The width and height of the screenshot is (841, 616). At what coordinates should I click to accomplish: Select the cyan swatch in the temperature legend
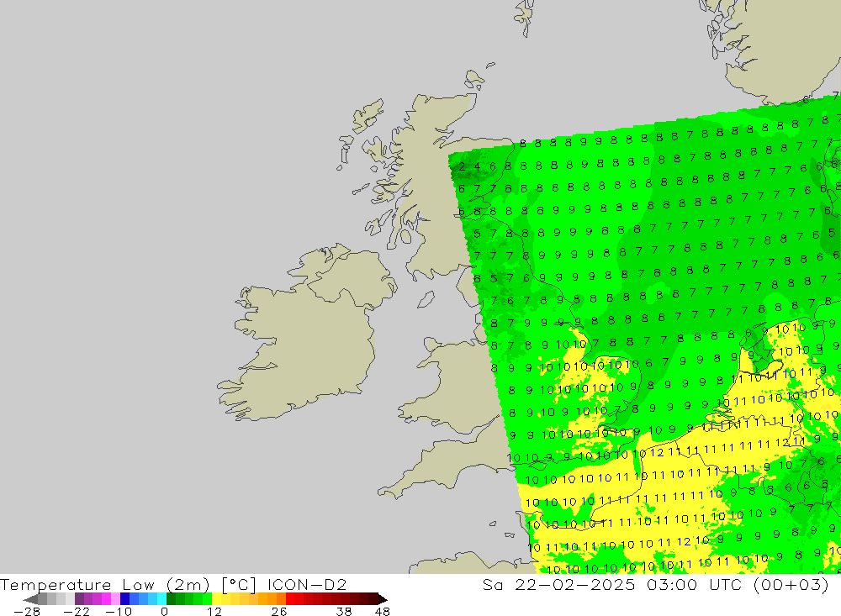(162, 599)
